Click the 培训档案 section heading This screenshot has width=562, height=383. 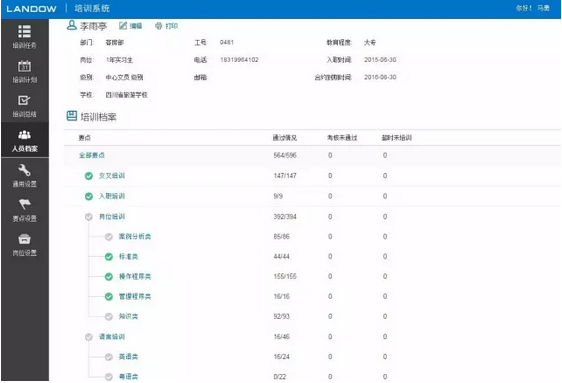[98, 117]
